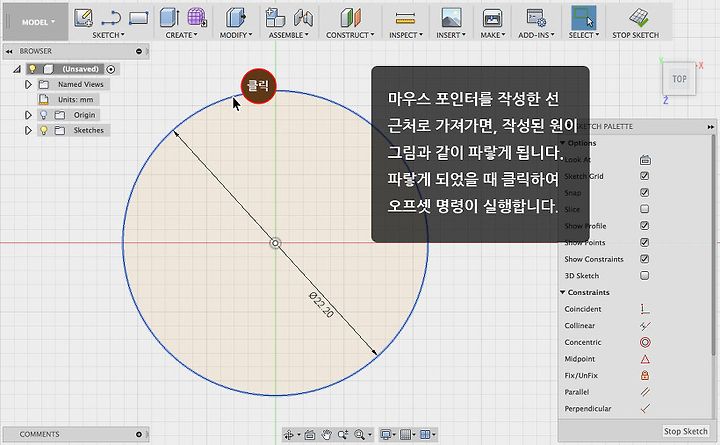
Task: Open the MODIFY menu
Action: [x=236, y=35]
